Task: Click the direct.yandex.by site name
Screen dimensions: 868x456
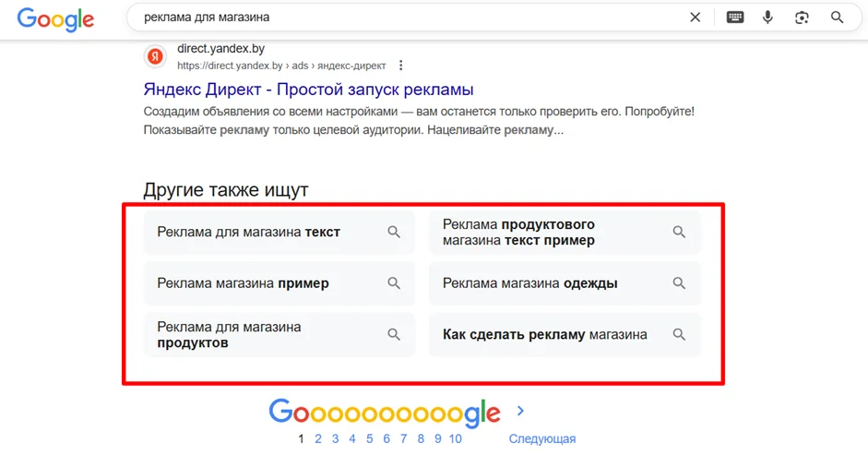Action: click(x=220, y=49)
